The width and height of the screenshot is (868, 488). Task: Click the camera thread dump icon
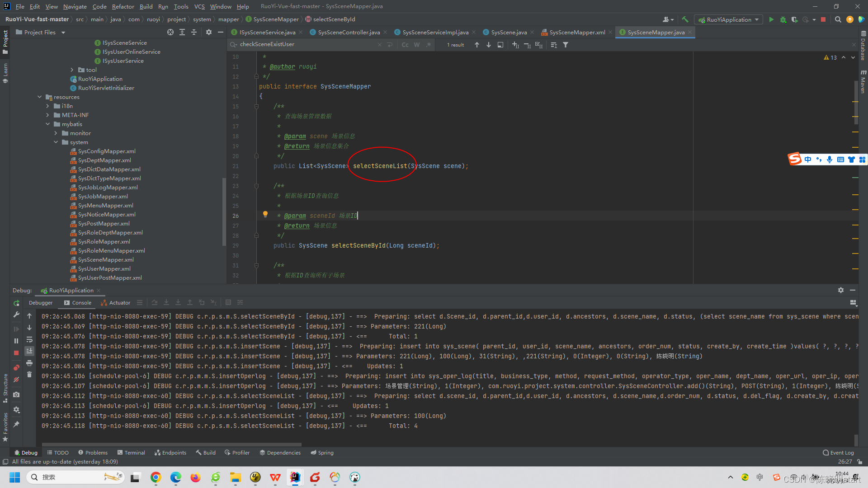click(x=16, y=394)
